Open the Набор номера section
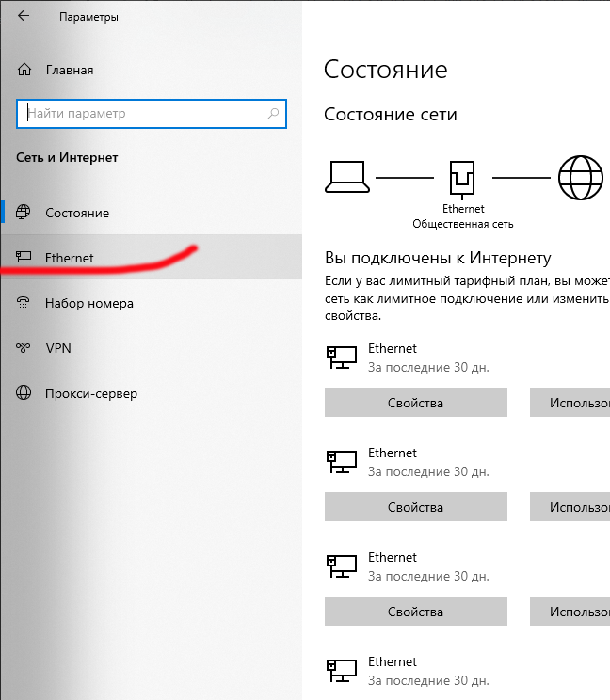 [x=152, y=303]
